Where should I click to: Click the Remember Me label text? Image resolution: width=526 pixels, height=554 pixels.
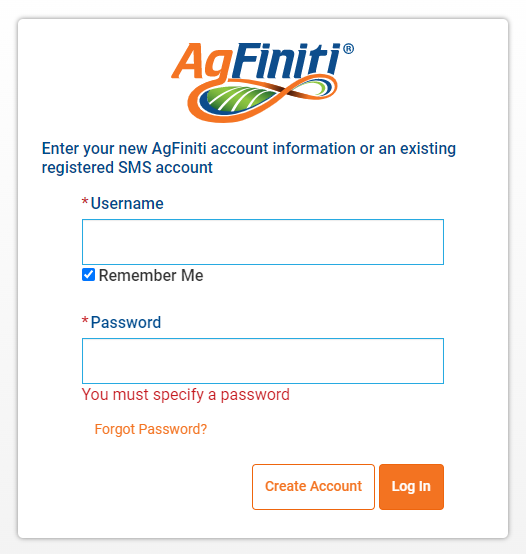click(x=151, y=275)
